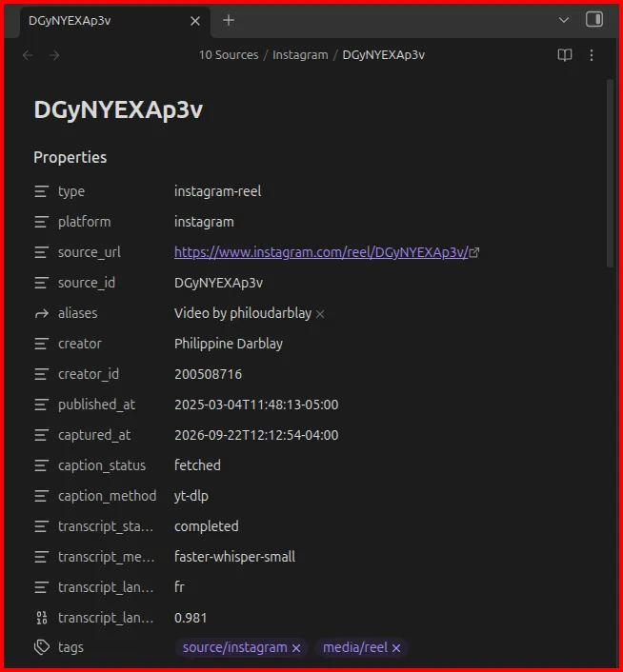Edit the creator_id value 200508716
The height and width of the screenshot is (672, 623).
(x=209, y=374)
